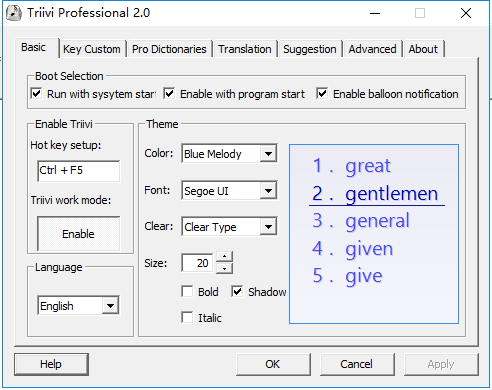Enable the Bold checkbox
492x390 pixels.
click(187, 291)
